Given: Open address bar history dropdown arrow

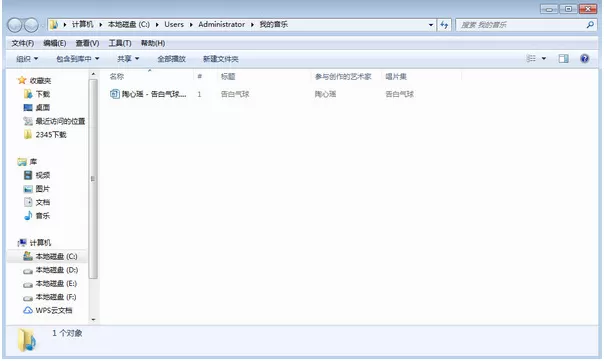Looking at the screenshot, I should coord(431,25).
